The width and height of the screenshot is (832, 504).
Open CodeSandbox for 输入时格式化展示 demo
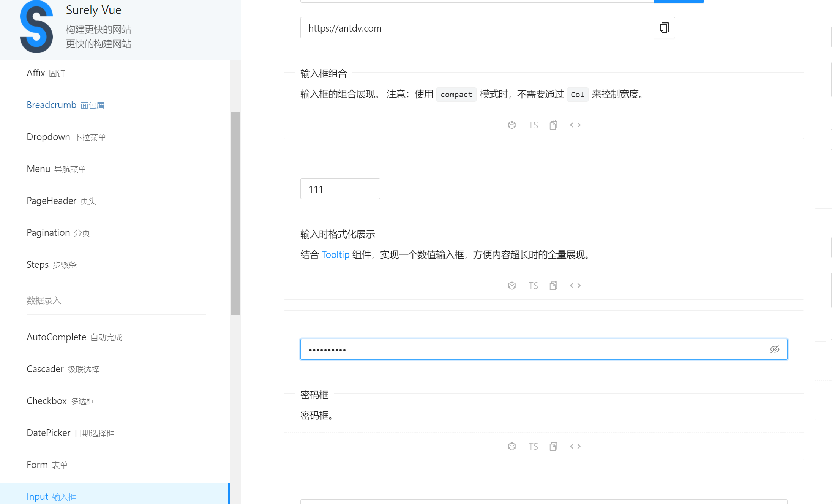click(512, 285)
